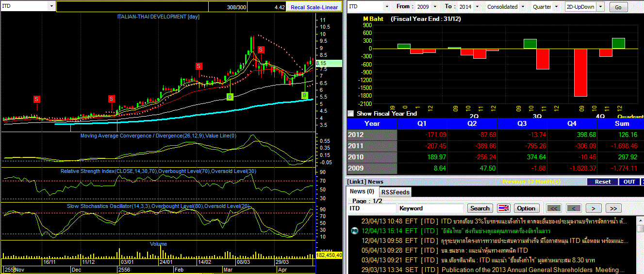Click the S sell marker near the March peak
644x274 pixels.
point(261,50)
